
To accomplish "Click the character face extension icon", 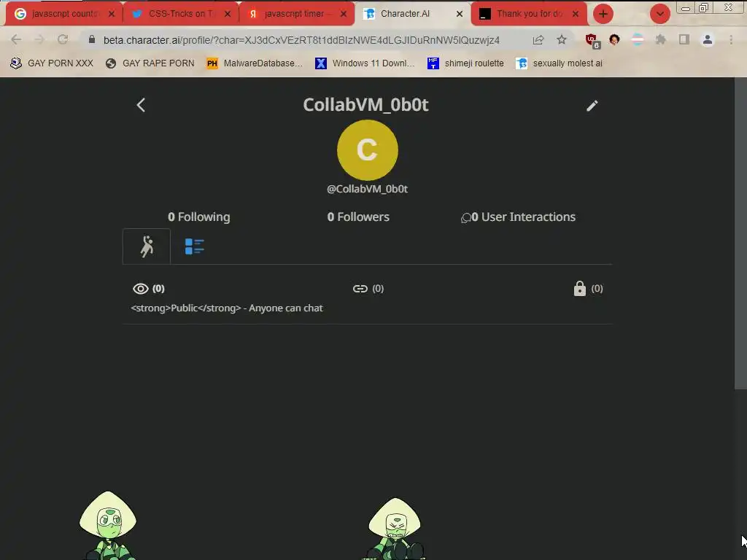I will pyautogui.click(x=614, y=39).
